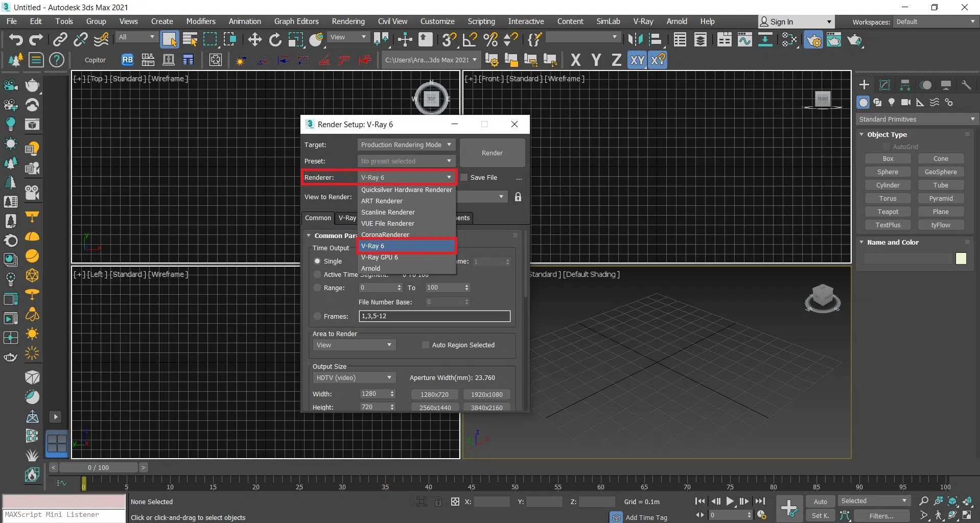Check Auto Region Selected
Image resolution: width=980 pixels, height=523 pixels.
click(425, 345)
